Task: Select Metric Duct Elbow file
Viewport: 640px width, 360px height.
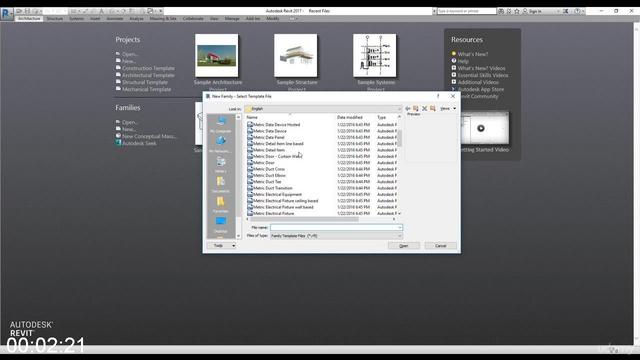Action: (x=269, y=175)
